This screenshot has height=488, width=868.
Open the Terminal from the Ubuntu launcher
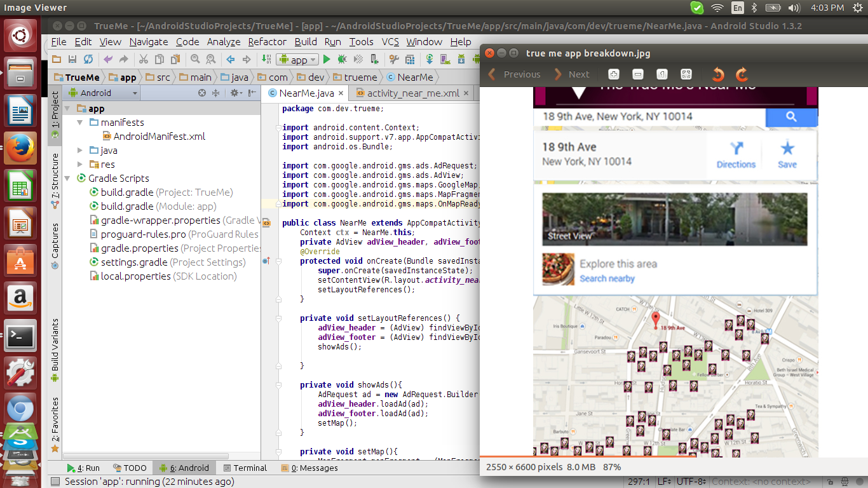[20, 335]
